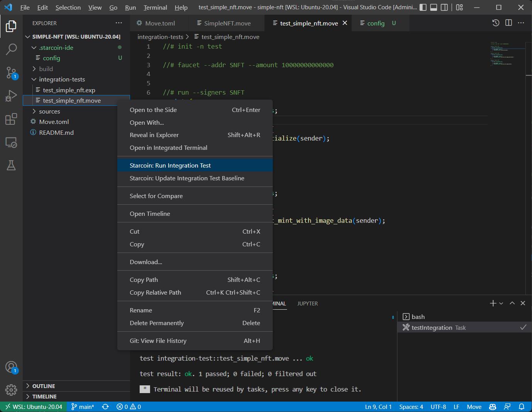Screen dimensions: 532x412
Task: Select Reveal in Explorer
Action: [x=195, y=135]
